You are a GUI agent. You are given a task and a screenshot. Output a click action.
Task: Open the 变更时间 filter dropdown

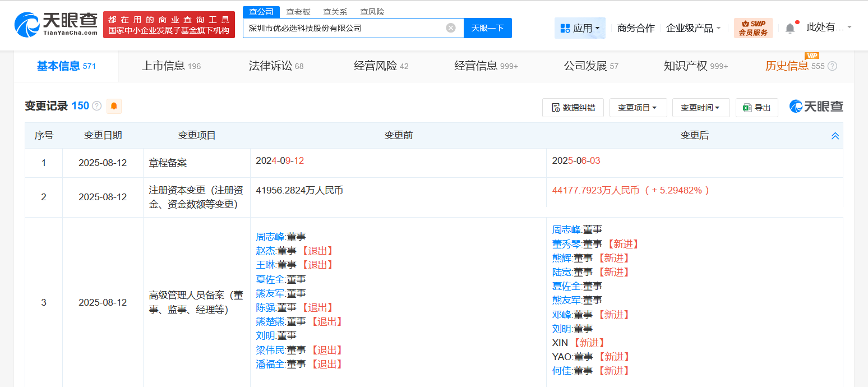701,108
